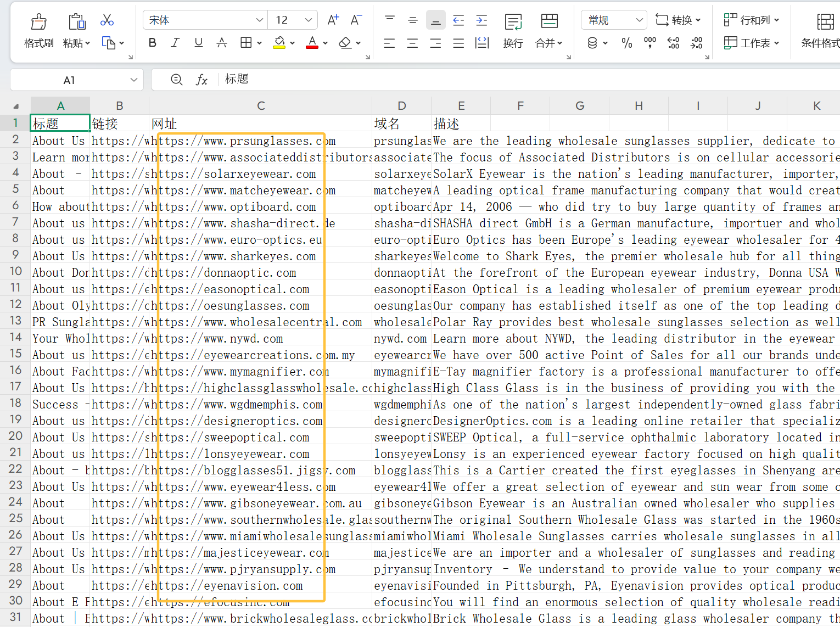Select row 13 header

(x=15, y=321)
